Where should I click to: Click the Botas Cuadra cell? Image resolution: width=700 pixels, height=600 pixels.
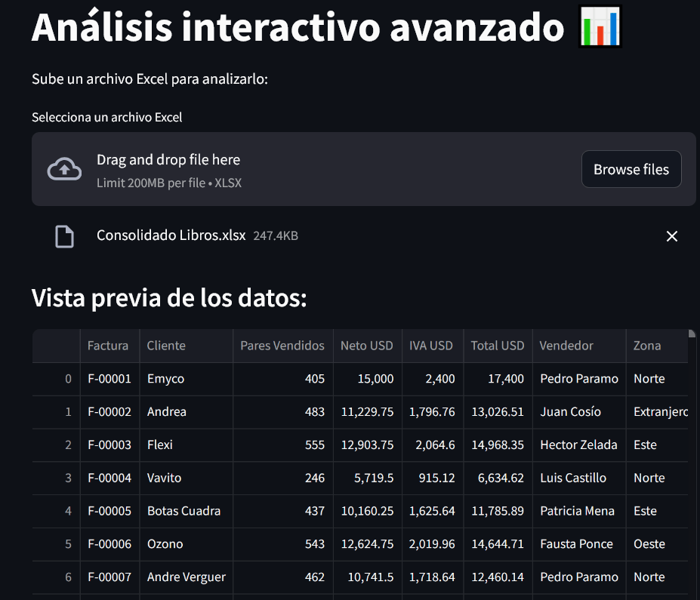pyautogui.click(x=187, y=511)
